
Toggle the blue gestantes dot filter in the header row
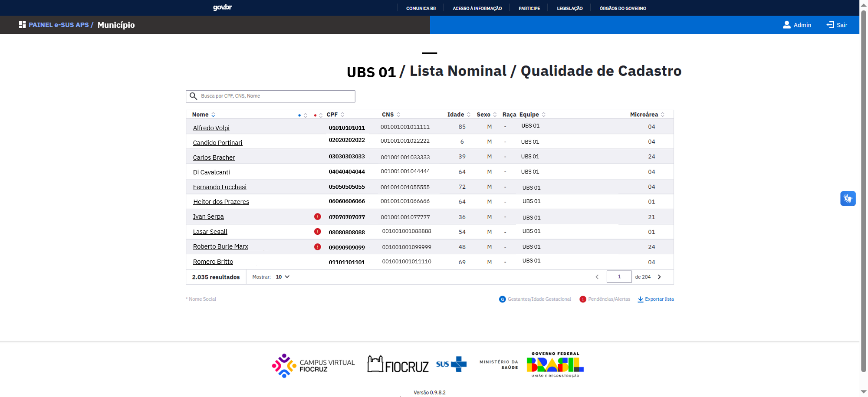pyautogui.click(x=299, y=115)
